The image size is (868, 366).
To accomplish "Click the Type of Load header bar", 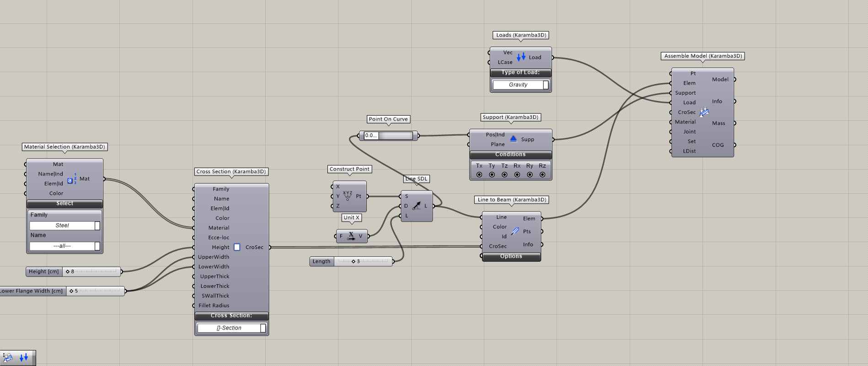I will [x=520, y=73].
